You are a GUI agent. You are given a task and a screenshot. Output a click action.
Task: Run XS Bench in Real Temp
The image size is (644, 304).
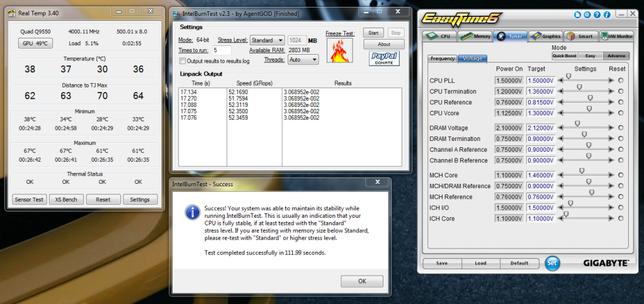tap(66, 200)
